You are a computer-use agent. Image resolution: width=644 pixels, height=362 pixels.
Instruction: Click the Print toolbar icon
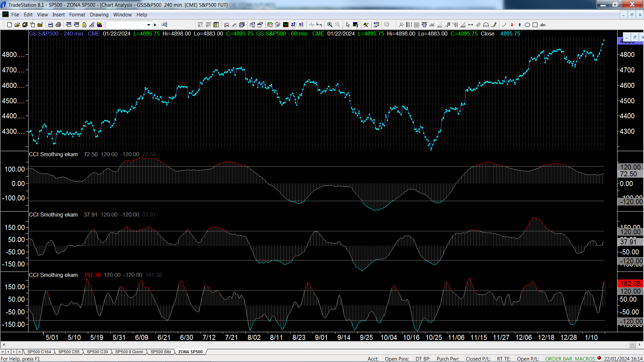[58, 25]
